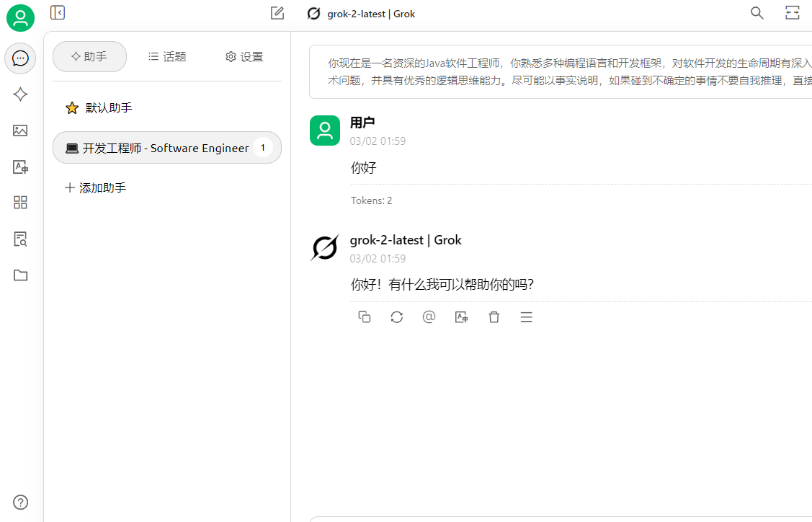Image resolution: width=812 pixels, height=522 pixels.
Task: Click the help question mark icon
Action: click(21, 503)
